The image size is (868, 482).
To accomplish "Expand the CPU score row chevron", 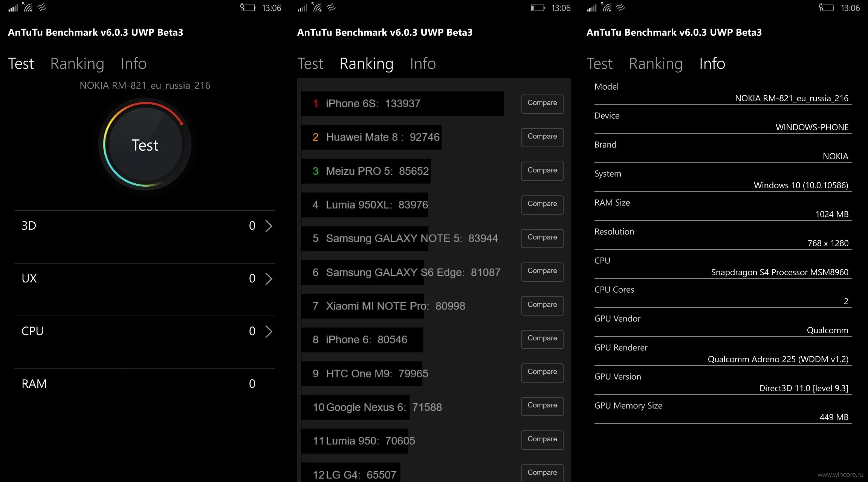I will (x=269, y=331).
